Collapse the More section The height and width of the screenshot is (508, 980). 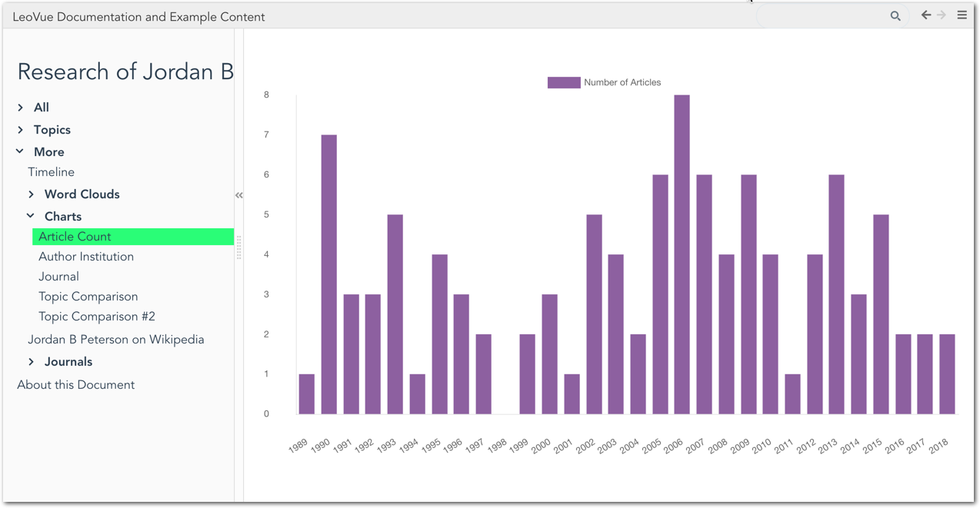[x=21, y=152]
